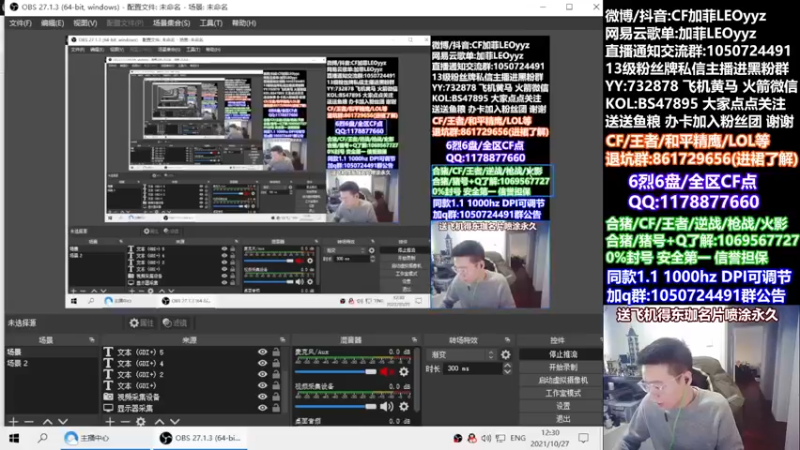Open source properties gear in the Sources toolbar
The height and width of the screenshot is (450, 800).
pos(141,421)
